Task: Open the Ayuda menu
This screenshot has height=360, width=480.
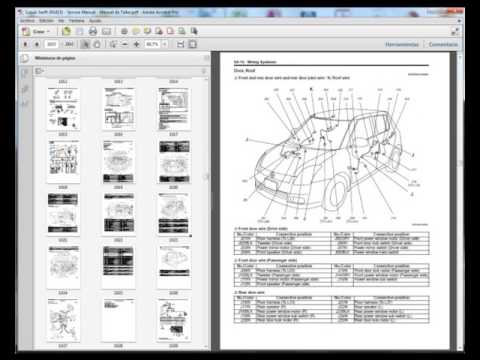Action: 95,21
